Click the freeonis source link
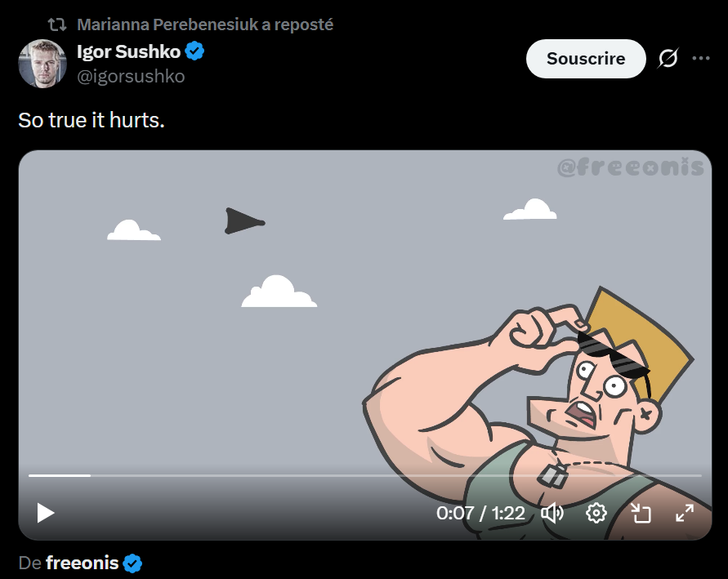728x579 pixels. [x=83, y=563]
